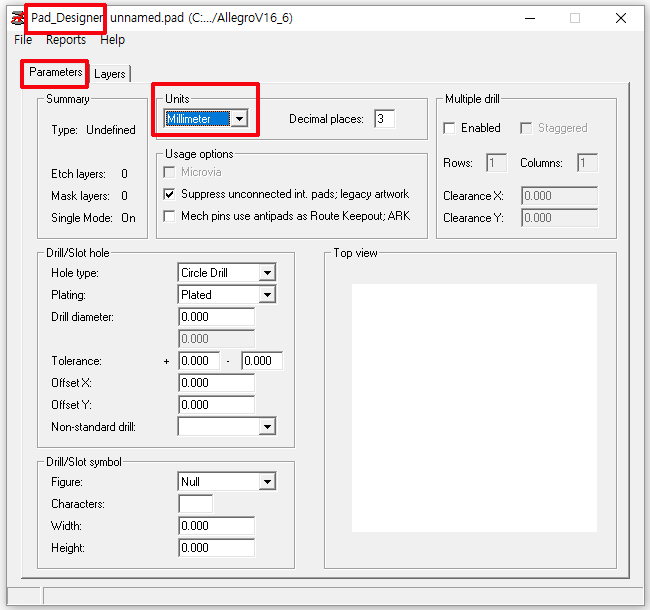Click the 'Mask layers:' summary label

(x=80, y=196)
